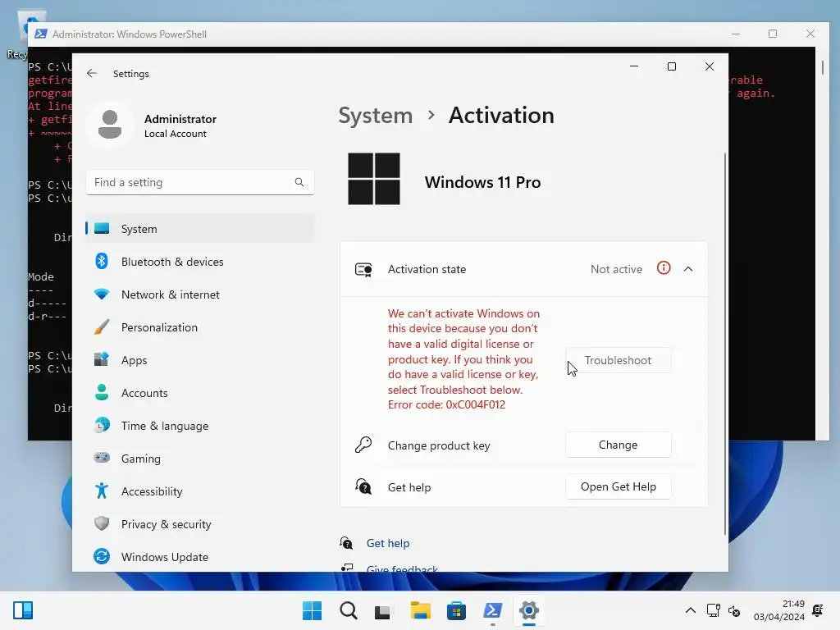Click the search magnifier in Find a setting
This screenshot has width=840, height=630.
tap(299, 182)
